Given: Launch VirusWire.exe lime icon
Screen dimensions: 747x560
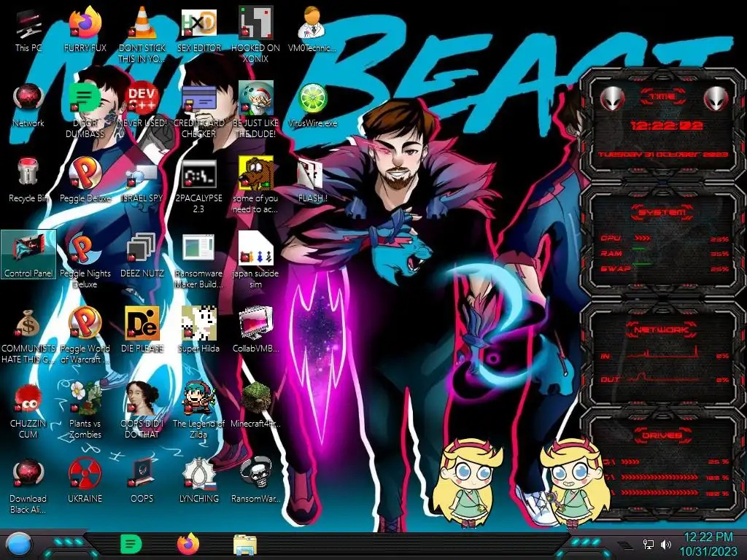Looking at the screenshot, I should click(312, 105).
